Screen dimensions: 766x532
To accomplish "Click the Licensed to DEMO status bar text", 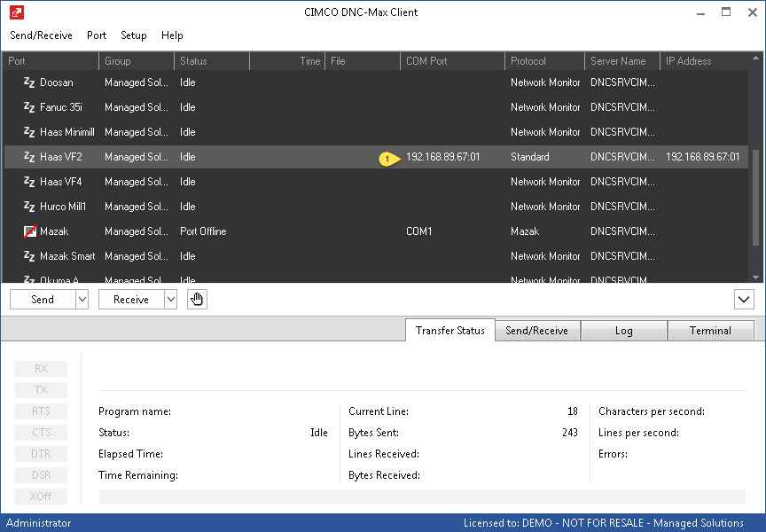I will tap(604, 523).
